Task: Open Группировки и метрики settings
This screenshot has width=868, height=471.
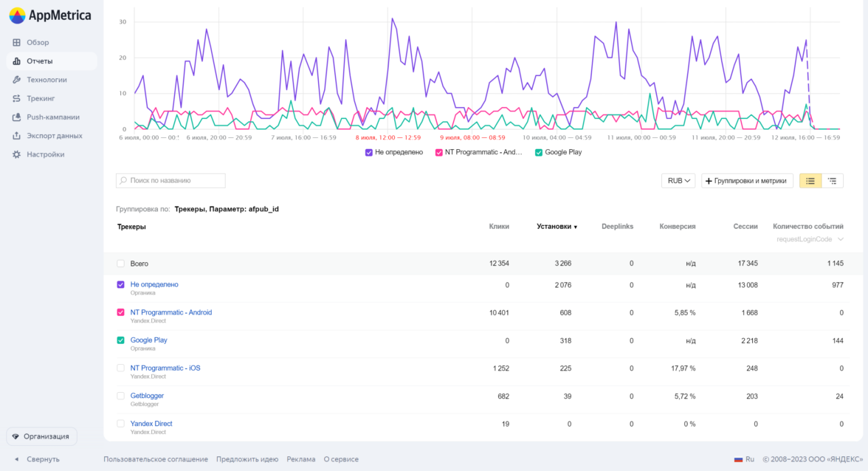Action: 748,181
